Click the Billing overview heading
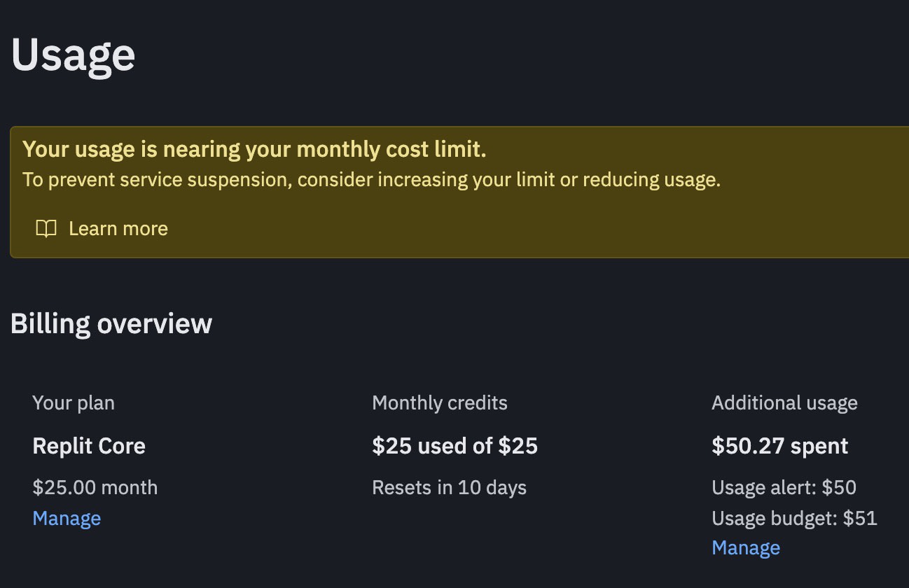This screenshot has height=588, width=909. (x=111, y=324)
